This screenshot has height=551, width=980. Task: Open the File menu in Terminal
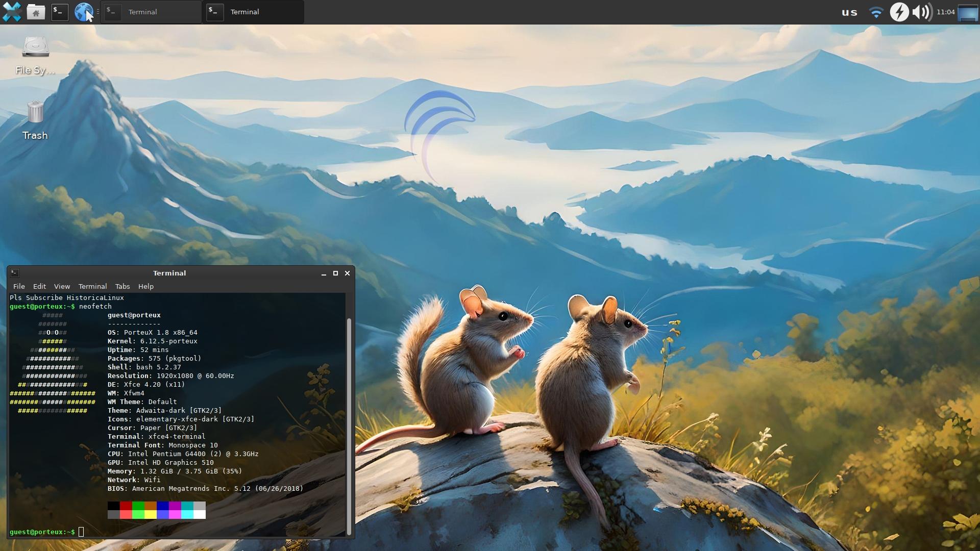click(x=19, y=286)
